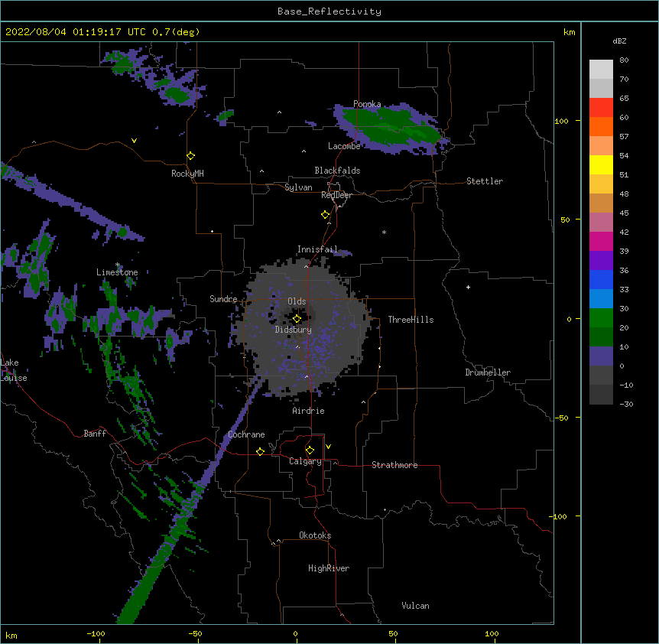Click the yellow diamond marker above Calgary label
Screen dimensions: 659x644
310,450
